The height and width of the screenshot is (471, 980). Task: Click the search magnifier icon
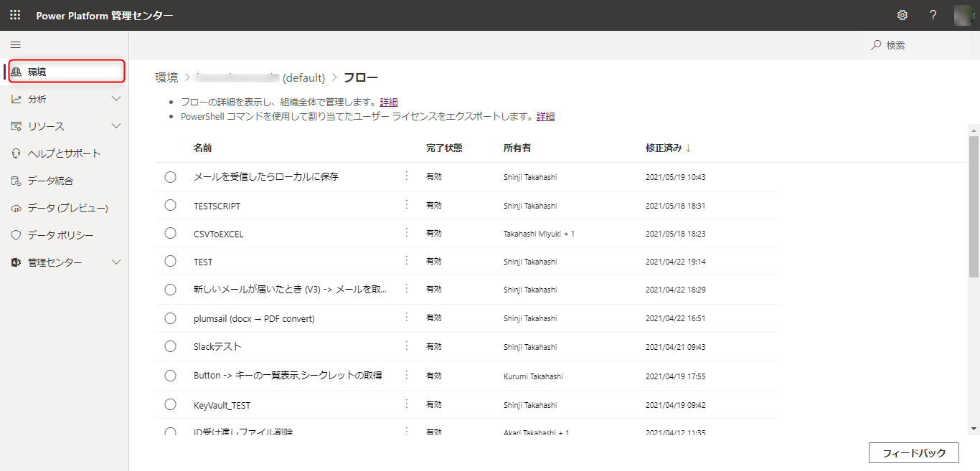tap(876, 45)
